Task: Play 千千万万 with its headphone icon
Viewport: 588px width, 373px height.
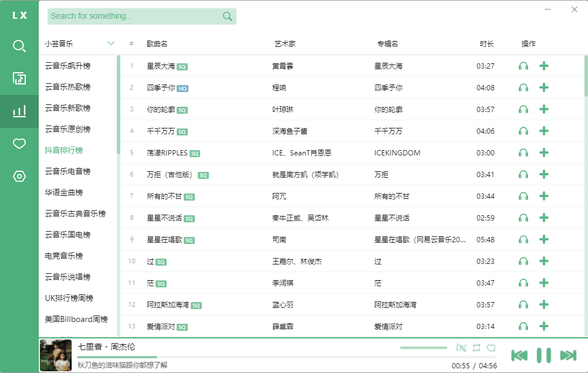Action: [523, 131]
